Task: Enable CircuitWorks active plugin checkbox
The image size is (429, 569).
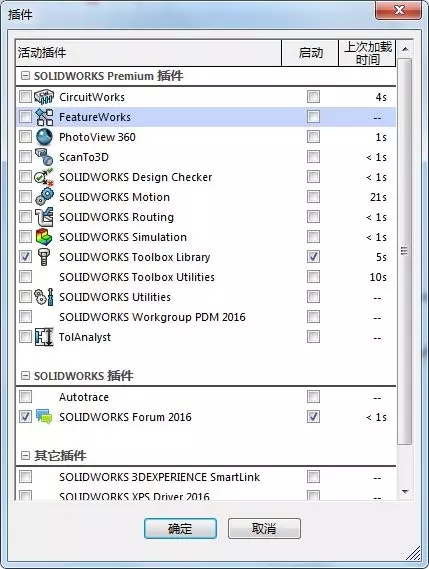Action: pos(25,97)
